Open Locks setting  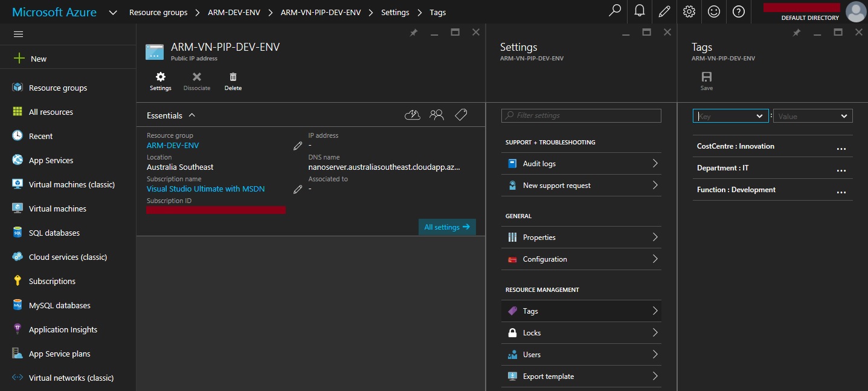point(581,333)
